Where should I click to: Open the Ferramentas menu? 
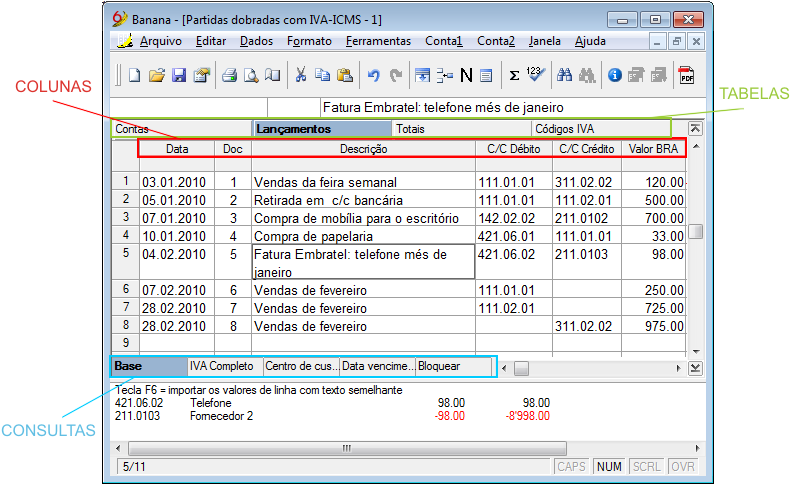click(x=378, y=41)
